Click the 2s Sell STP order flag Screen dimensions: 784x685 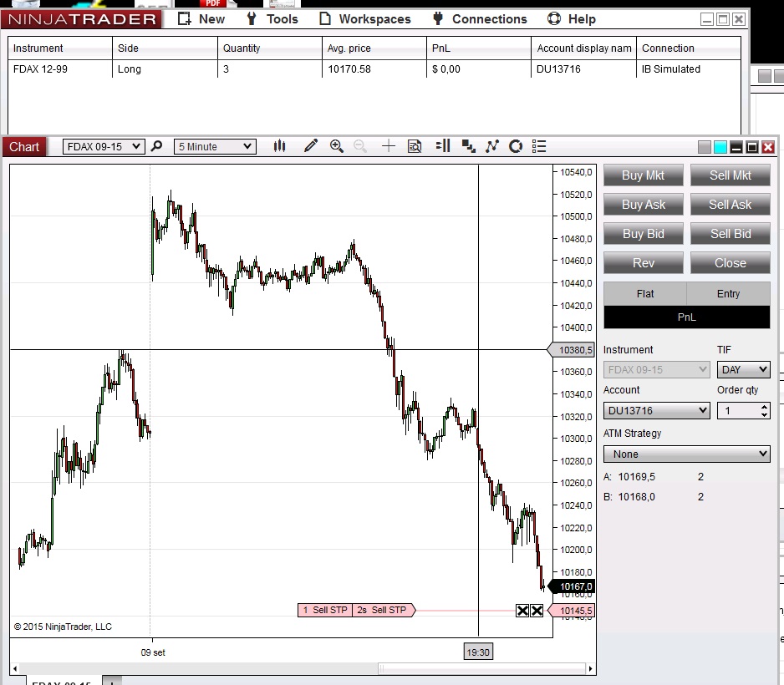384,610
